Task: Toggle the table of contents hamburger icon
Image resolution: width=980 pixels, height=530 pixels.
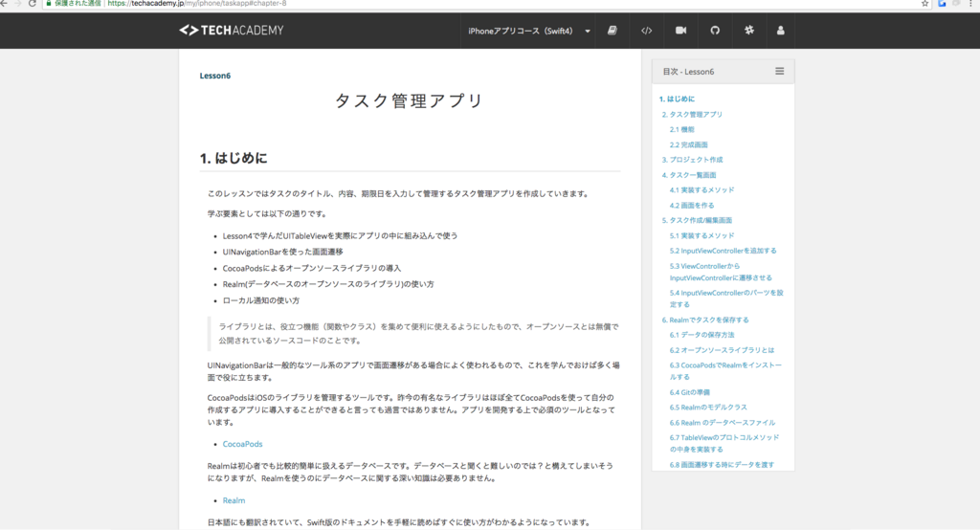Action: tap(779, 71)
